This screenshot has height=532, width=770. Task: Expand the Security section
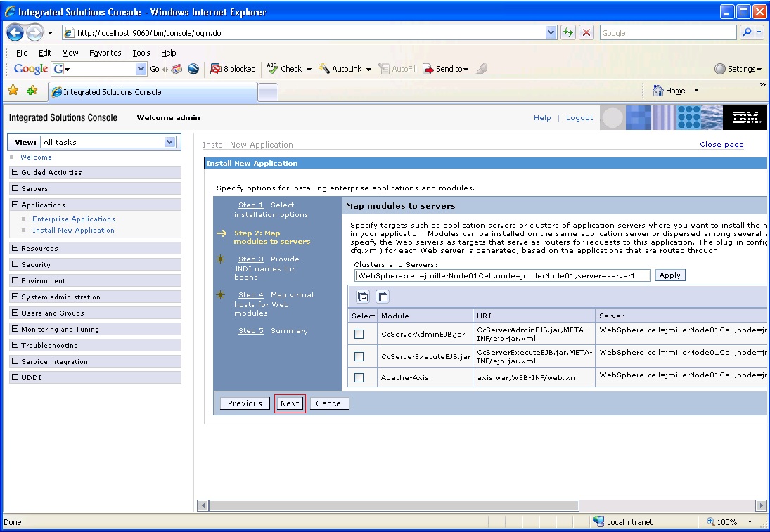[15, 264]
